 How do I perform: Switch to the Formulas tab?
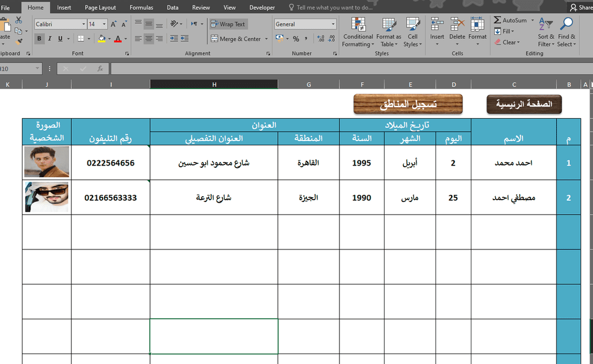141,8
